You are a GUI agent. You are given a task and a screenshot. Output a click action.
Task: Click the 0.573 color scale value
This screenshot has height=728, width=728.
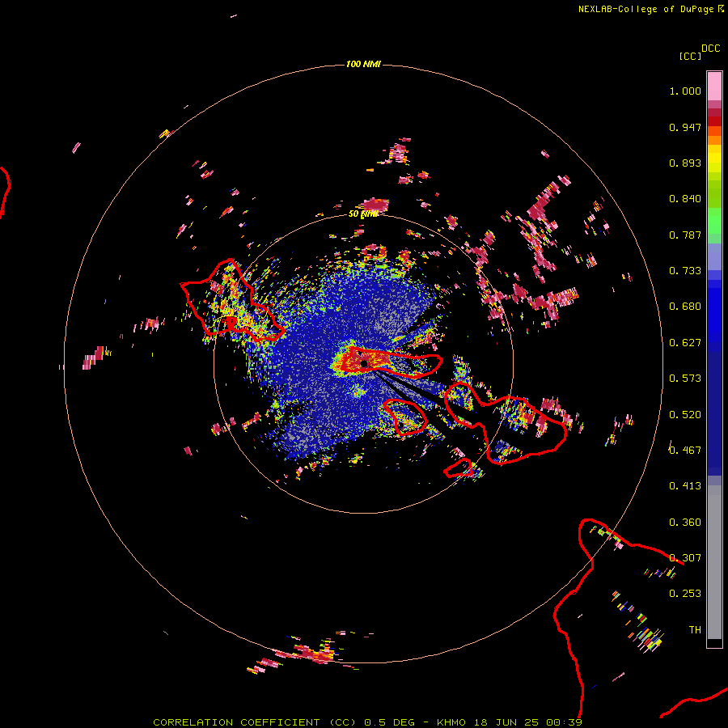click(685, 379)
